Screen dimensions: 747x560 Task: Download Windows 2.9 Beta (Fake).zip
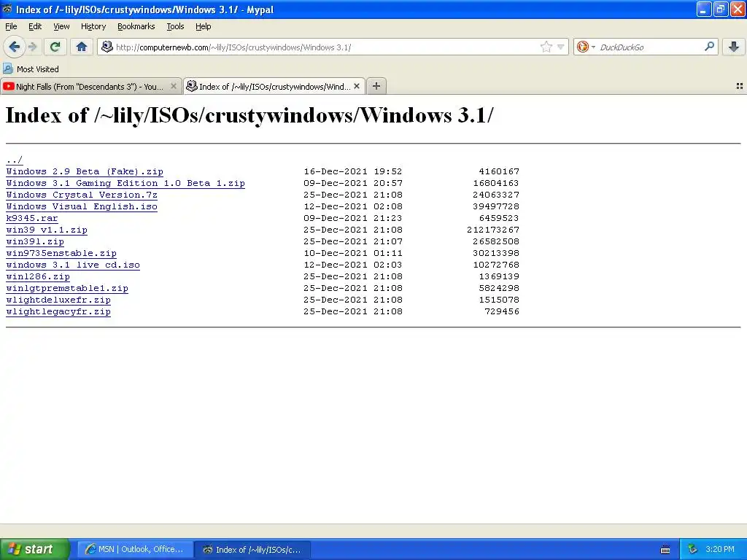click(x=85, y=171)
